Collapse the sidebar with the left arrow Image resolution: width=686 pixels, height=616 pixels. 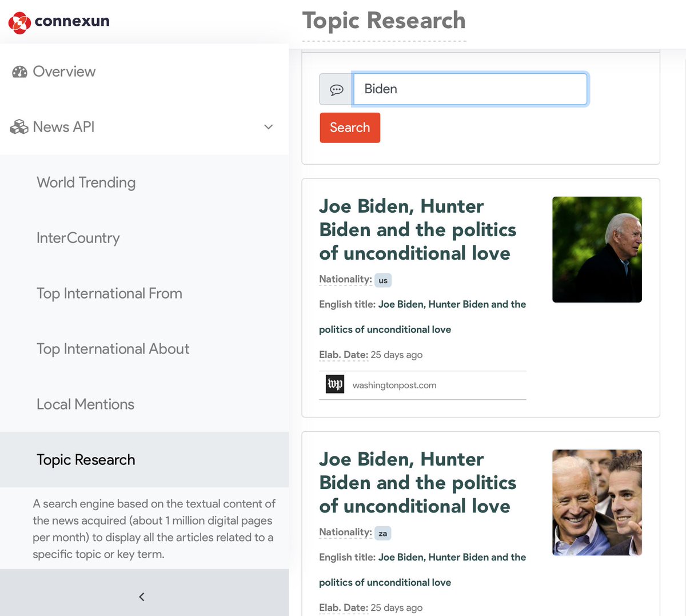142,597
